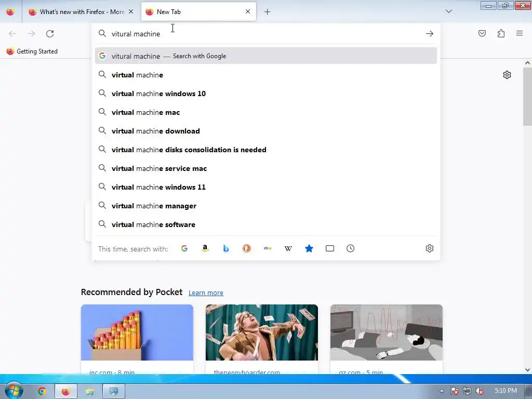
Task: Open network tray icon
Action: [467, 391]
